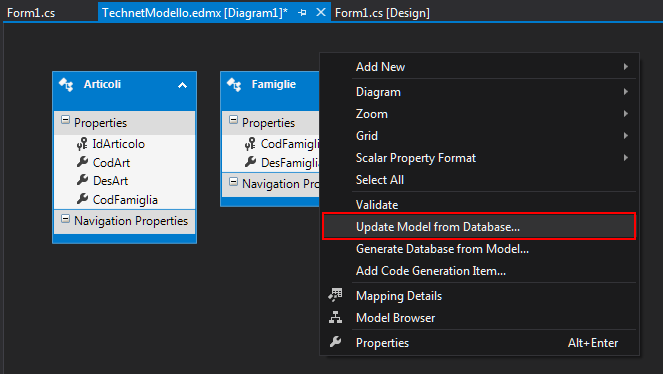This screenshot has height=374, width=663.
Task: Select the IdArticolo primary key icon
Action: point(82,144)
